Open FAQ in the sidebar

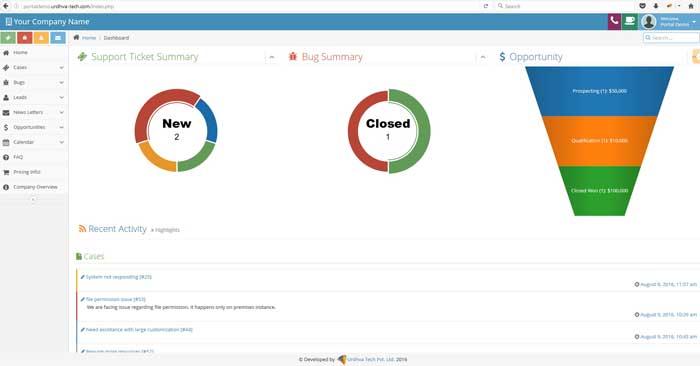coord(34,157)
